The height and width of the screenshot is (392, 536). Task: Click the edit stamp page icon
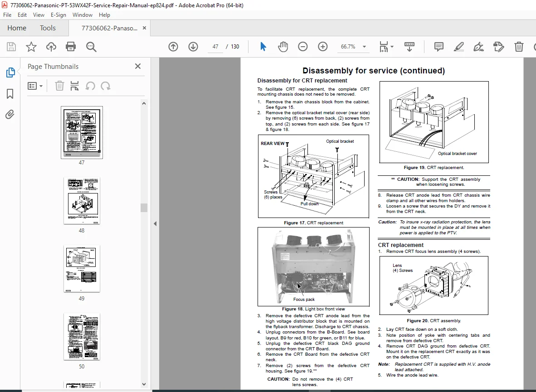[499, 47]
